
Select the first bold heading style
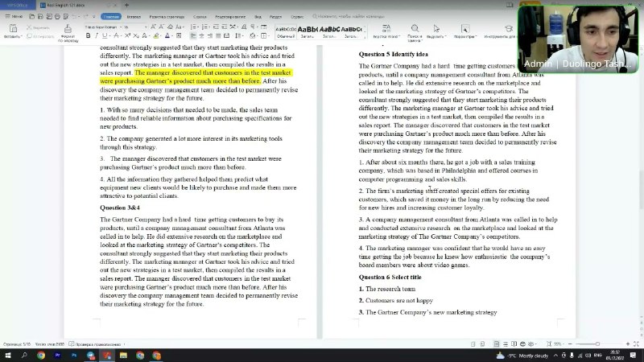pyautogui.click(x=308, y=32)
